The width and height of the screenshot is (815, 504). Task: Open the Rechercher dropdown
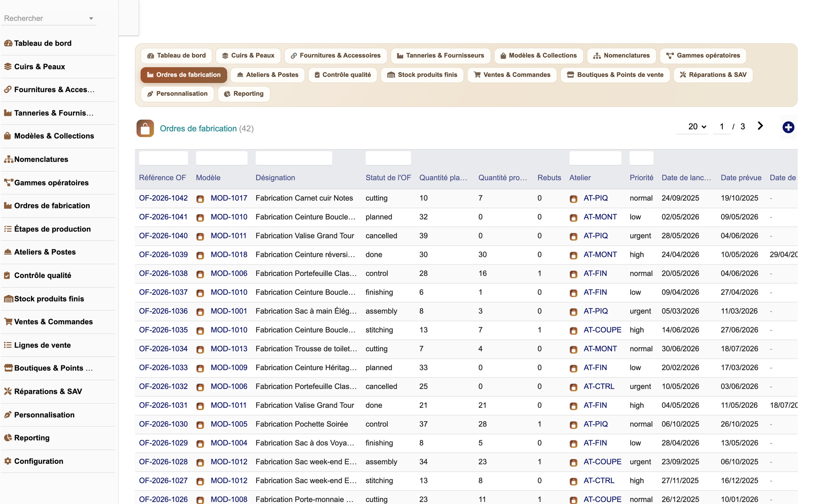[x=49, y=18]
